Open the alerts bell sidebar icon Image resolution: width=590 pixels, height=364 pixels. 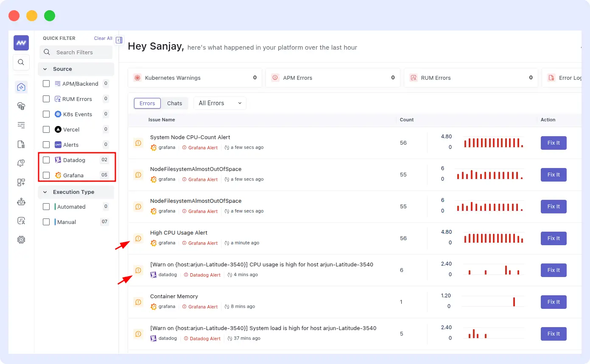[21, 163]
